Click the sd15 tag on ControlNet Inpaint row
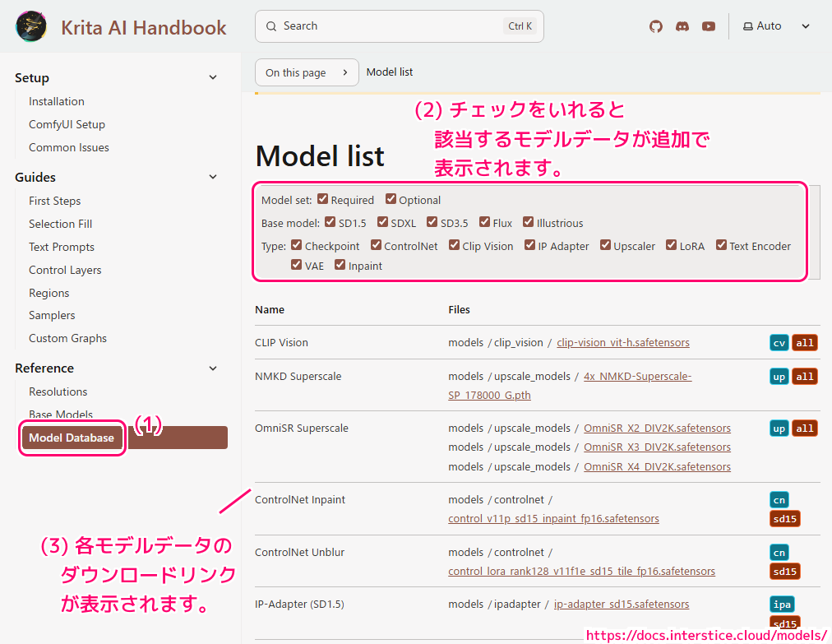 (x=785, y=519)
